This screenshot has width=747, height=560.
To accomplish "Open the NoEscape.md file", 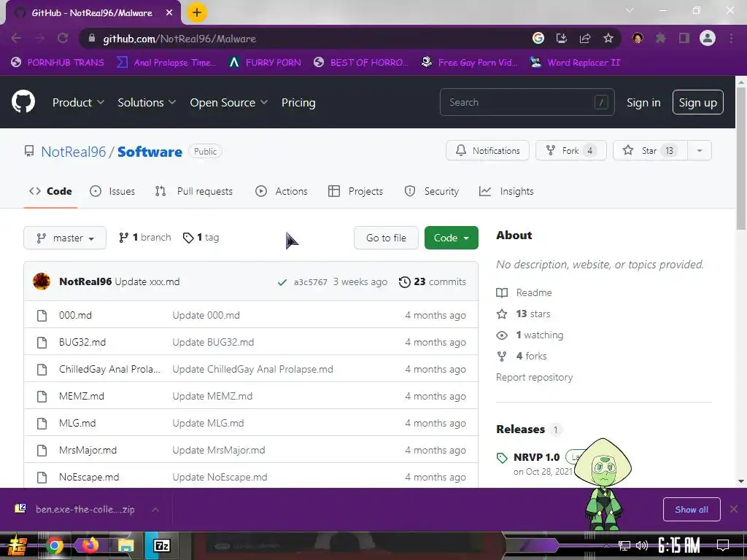I will tap(89, 477).
